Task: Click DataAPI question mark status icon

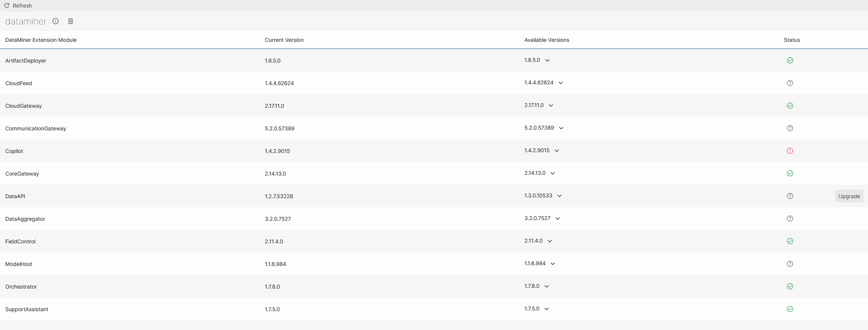Action: coord(790,196)
